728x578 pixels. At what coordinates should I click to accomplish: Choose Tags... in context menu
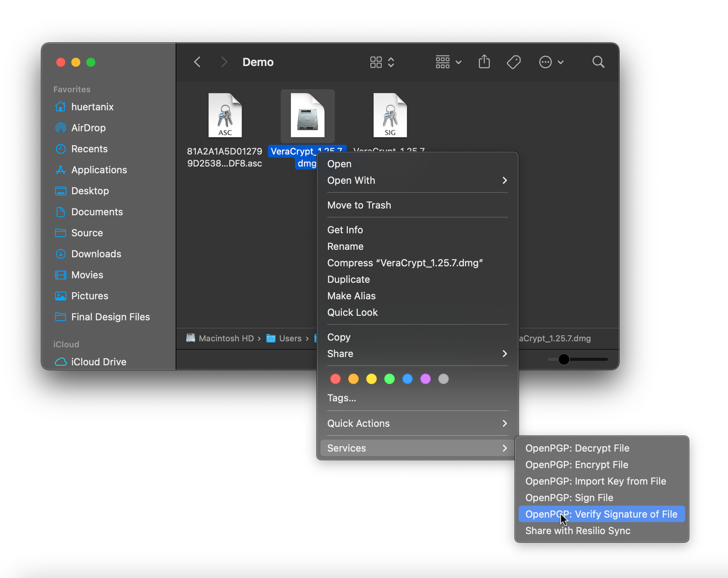(x=417, y=398)
